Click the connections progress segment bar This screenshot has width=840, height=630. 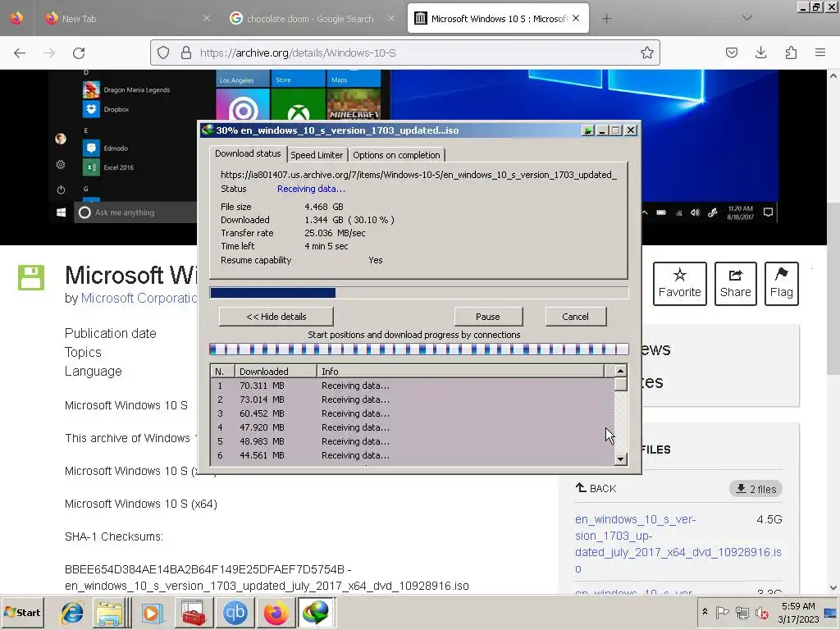419,349
